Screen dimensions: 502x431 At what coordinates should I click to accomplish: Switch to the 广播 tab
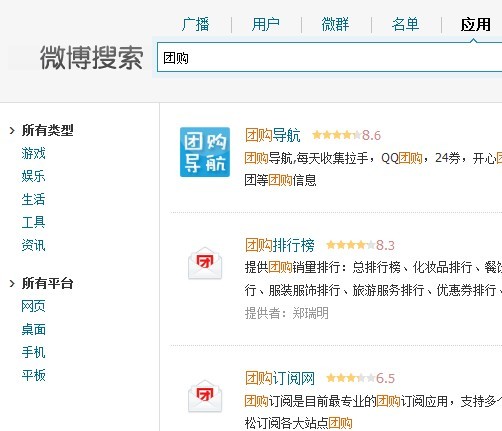coord(196,24)
